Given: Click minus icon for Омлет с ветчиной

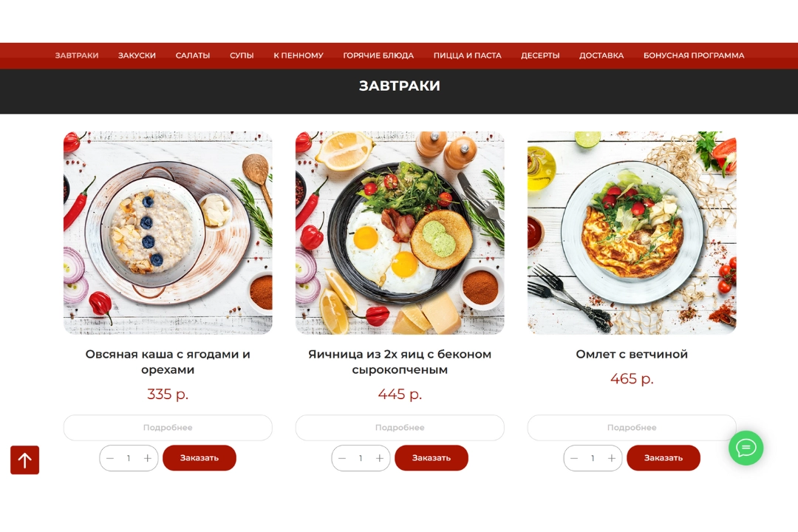Looking at the screenshot, I should (x=574, y=458).
